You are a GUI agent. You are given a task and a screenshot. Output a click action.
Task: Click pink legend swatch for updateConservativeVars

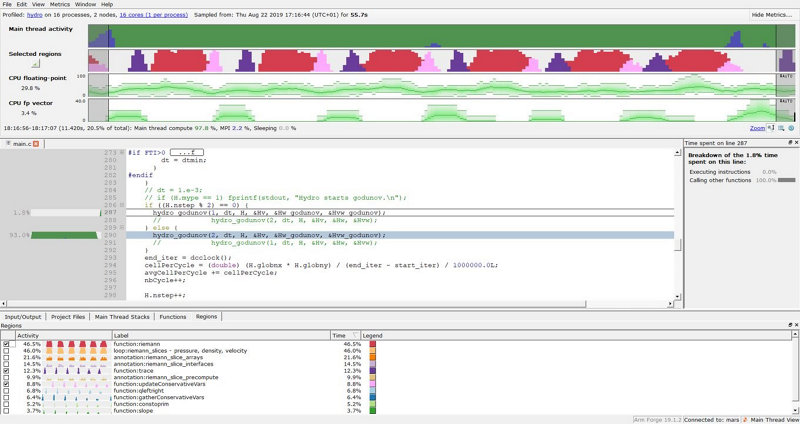point(372,384)
